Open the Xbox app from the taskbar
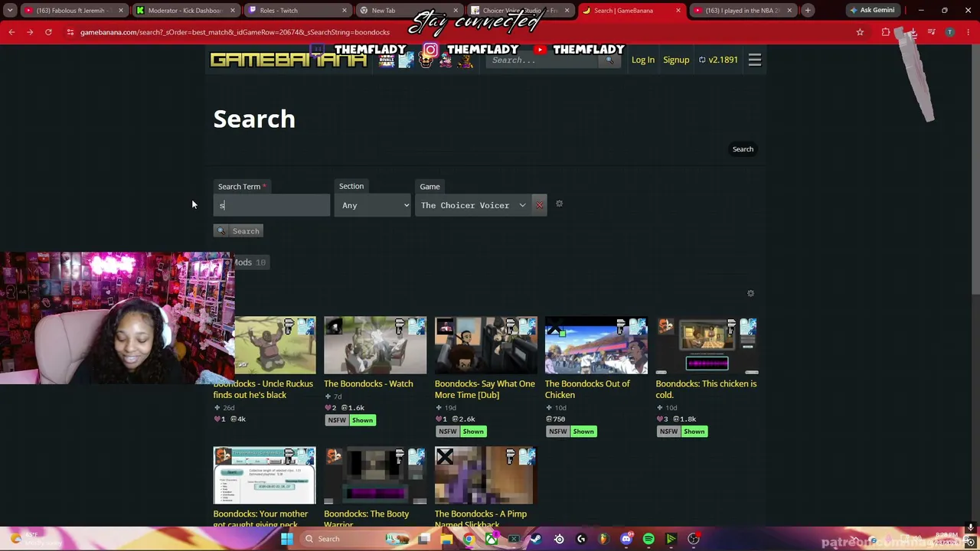Image resolution: width=980 pixels, height=551 pixels. tap(491, 539)
